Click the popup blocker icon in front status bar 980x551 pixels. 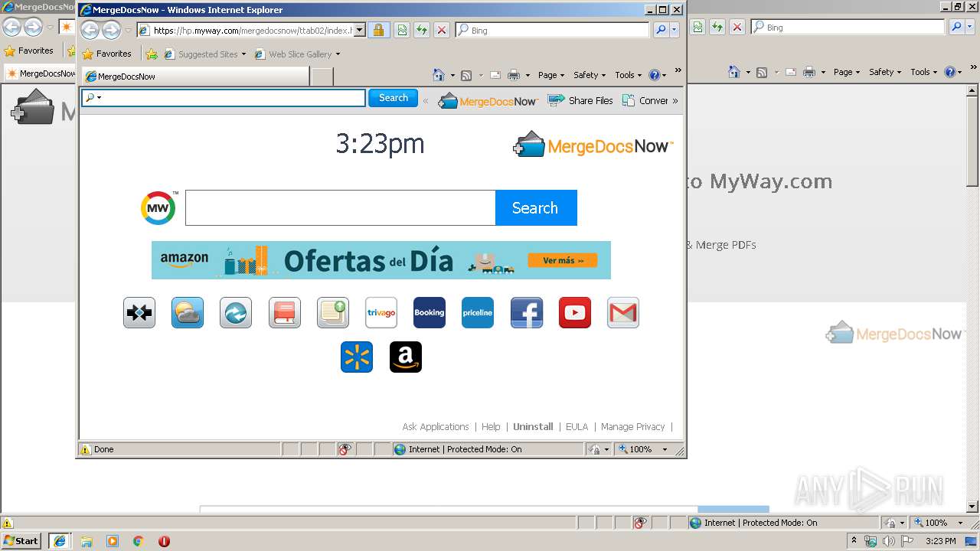(x=345, y=449)
